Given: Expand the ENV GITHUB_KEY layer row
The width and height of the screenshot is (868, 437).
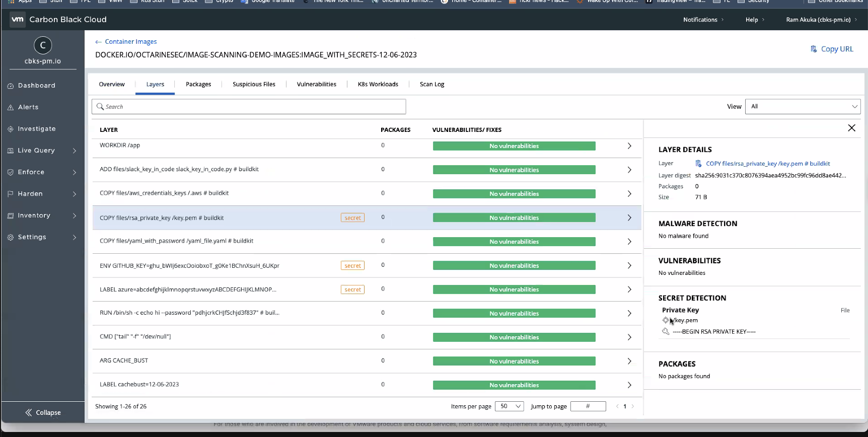Looking at the screenshot, I should (x=629, y=265).
